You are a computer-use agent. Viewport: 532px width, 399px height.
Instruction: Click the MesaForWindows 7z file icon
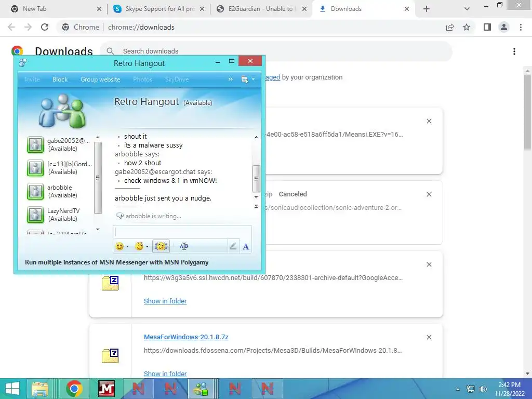click(110, 355)
